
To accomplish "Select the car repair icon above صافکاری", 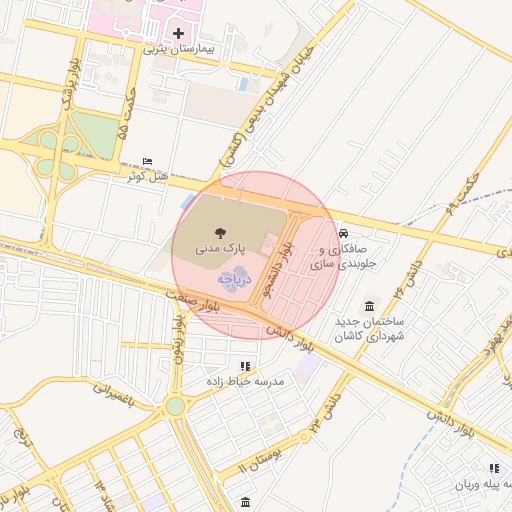I will click(343, 233).
